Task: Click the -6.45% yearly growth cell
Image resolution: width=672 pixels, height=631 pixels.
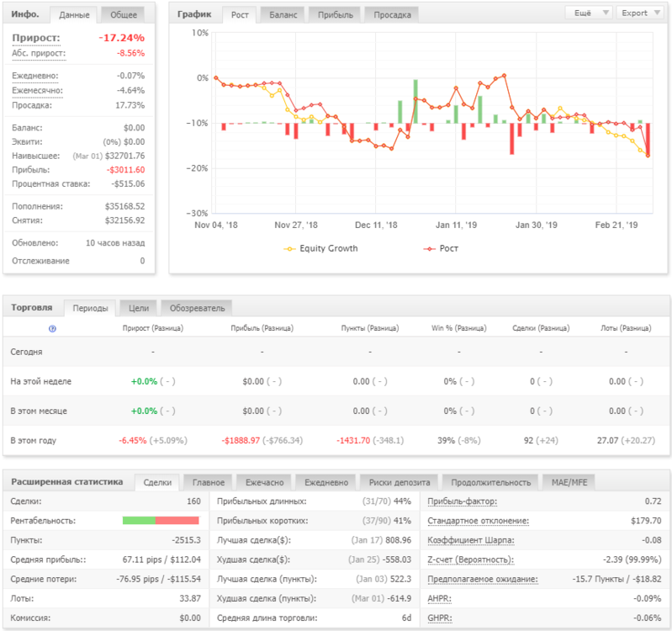Action: (132, 441)
